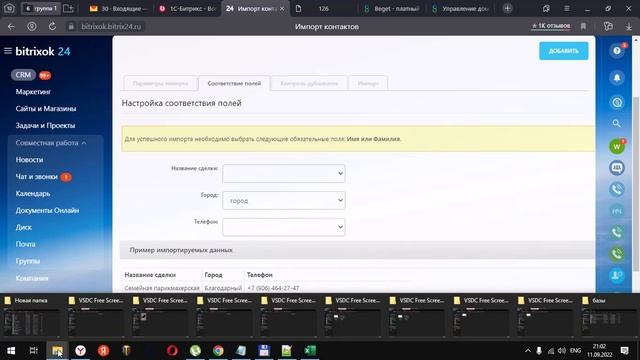Screen dimensions: 640x360
Task: Open the Beget browser tab
Action: tap(392, 9)
